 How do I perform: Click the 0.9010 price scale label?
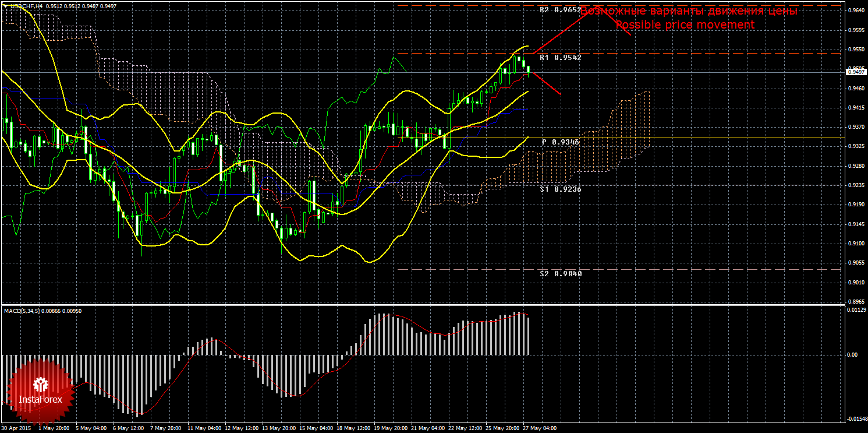click(x=855, y=283)
